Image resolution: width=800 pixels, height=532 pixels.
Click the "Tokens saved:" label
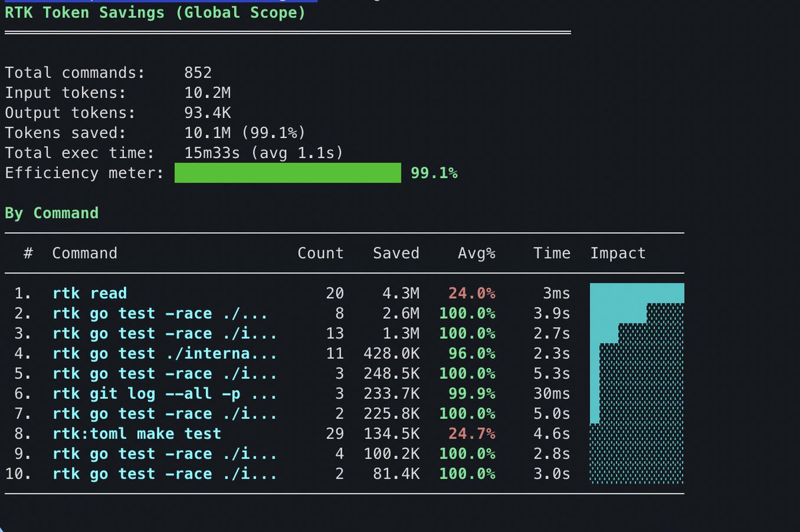(x=65, y=133)
